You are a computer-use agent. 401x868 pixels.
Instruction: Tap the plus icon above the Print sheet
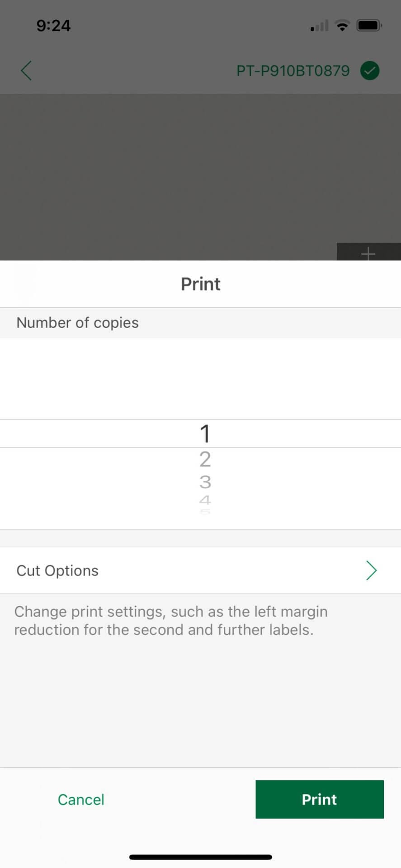coord(368,254)
